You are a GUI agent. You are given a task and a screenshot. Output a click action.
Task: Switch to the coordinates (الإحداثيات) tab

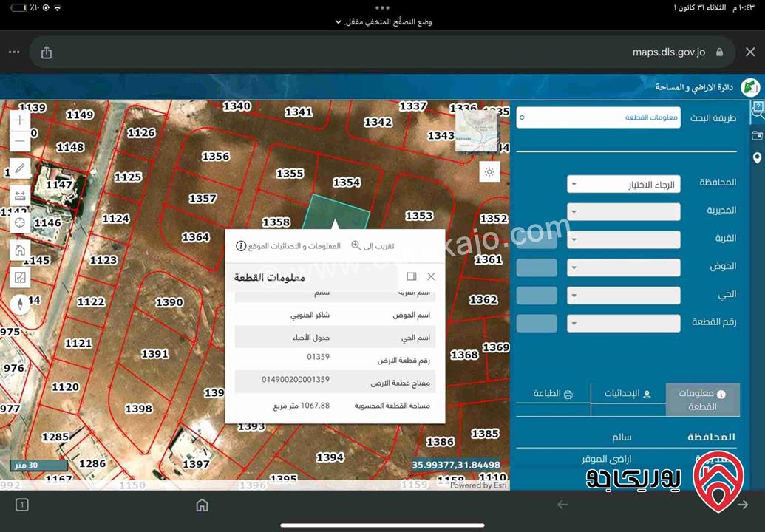click(628, 394)
